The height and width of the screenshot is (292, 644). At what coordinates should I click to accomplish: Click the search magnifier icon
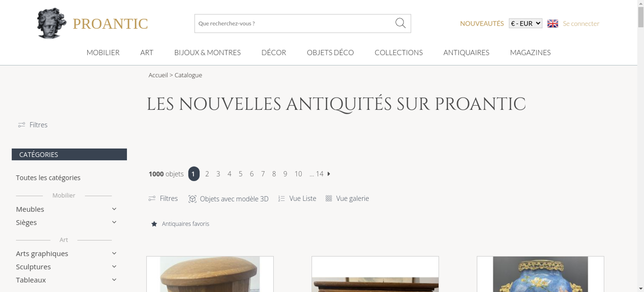(400, 23)
